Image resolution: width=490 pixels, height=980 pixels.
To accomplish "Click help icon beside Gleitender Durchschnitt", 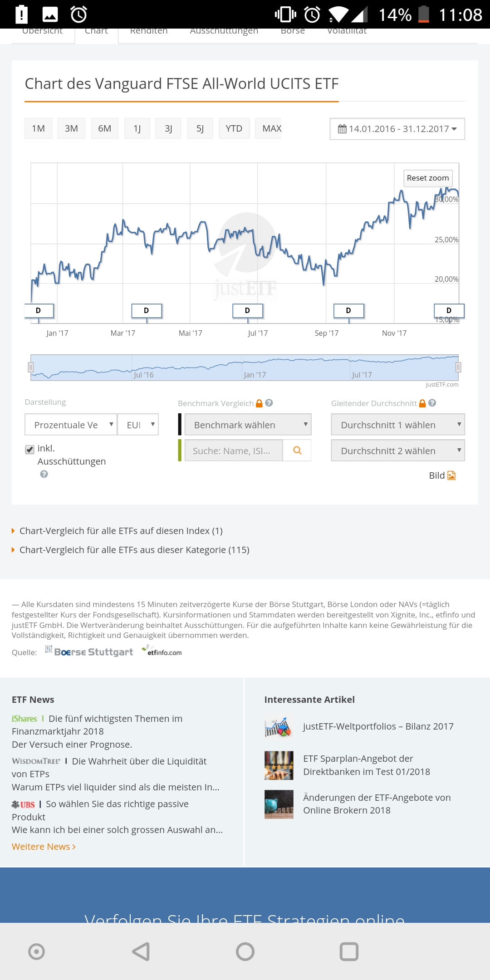I will (432, 403).
